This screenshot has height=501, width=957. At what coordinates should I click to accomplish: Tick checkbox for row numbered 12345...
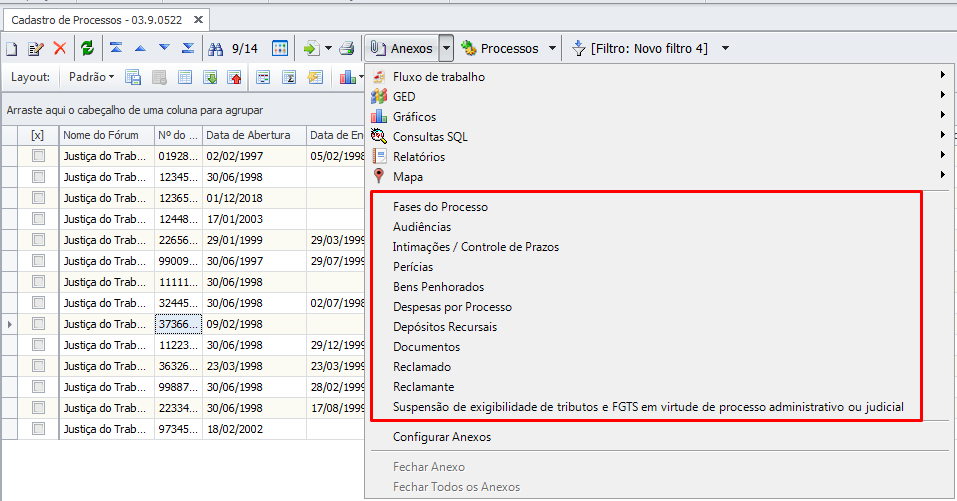point(38,177)
